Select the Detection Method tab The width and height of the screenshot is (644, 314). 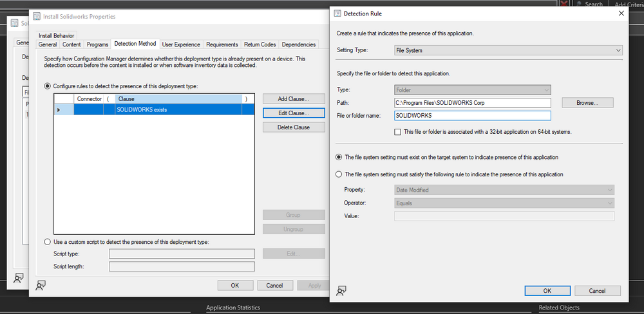tap(135, 44)
